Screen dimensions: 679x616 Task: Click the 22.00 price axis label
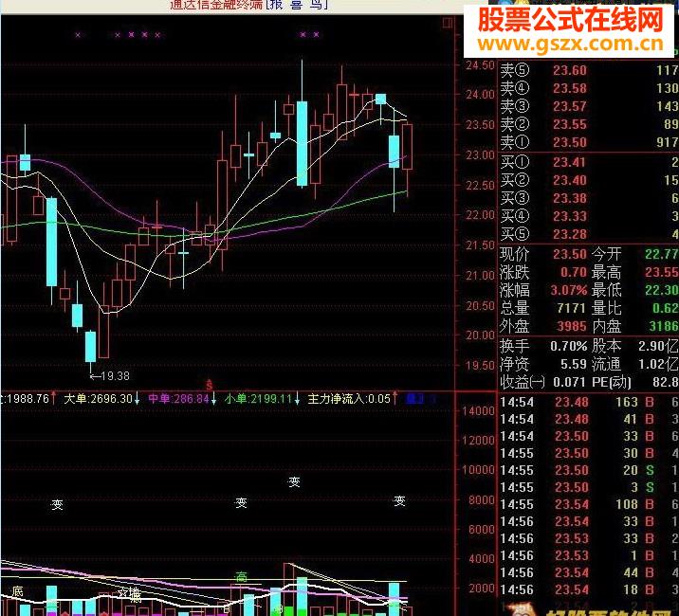click(480, 215)
